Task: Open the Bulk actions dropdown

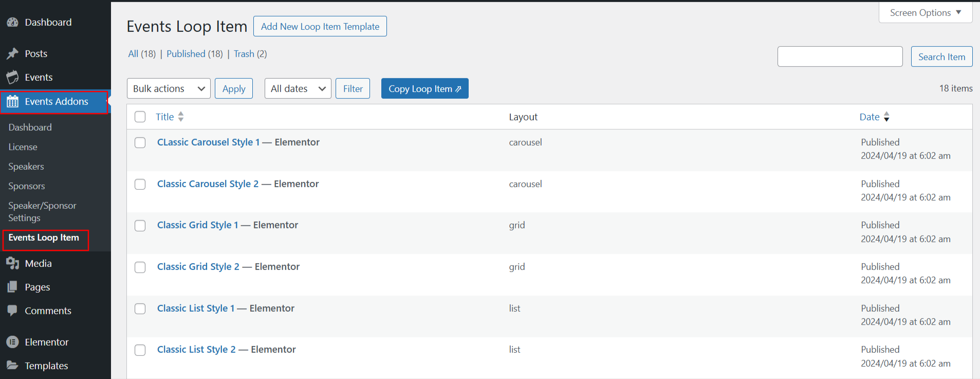Action: point(169,88)
